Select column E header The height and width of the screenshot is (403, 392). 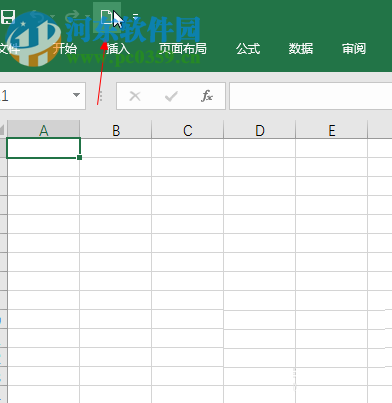pyautogui.click(x=332, y=130)
